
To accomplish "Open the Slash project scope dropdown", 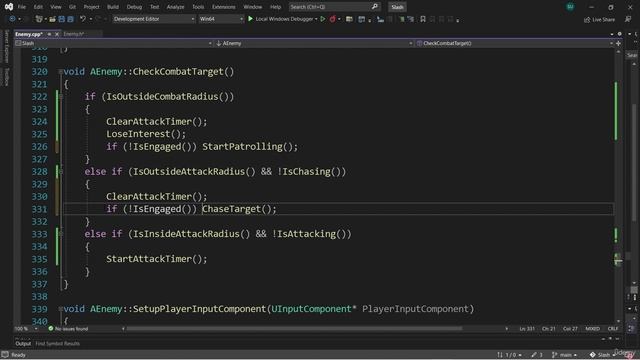I will coord(113,43).
